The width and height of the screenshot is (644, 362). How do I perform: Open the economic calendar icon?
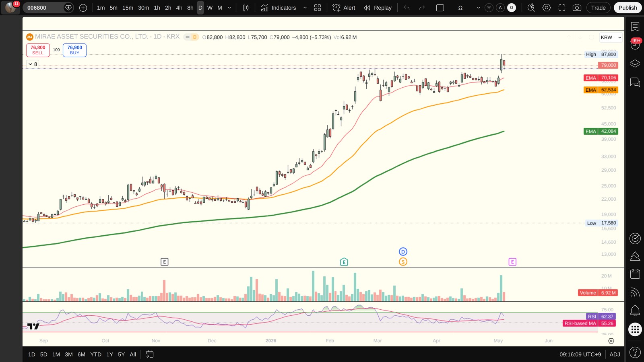click(635, 274)
